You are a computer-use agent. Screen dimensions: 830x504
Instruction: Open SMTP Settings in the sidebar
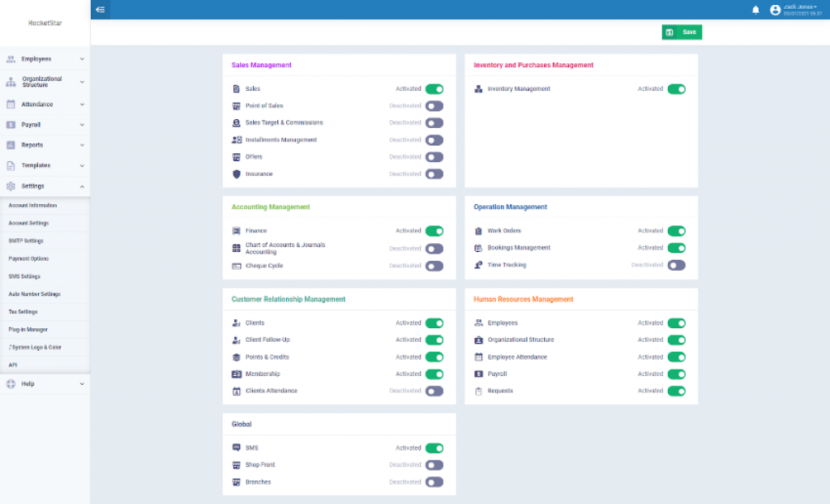pyautogui.click(x=26, y=241)
